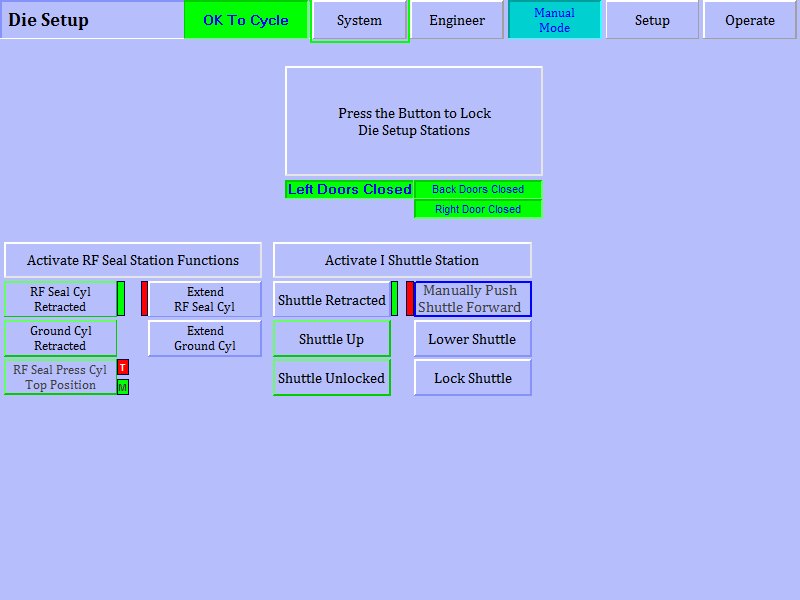Select the Shuttle Unlocked status button

click(331, 378)
